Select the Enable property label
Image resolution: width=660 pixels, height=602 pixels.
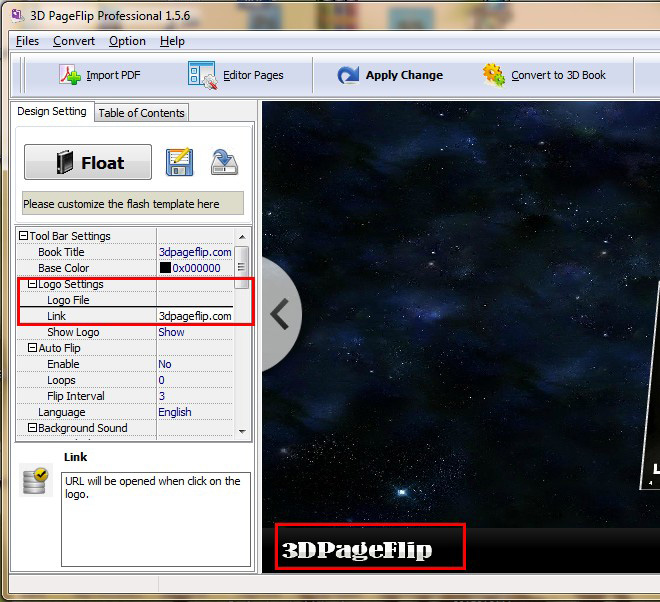(63, 364)
